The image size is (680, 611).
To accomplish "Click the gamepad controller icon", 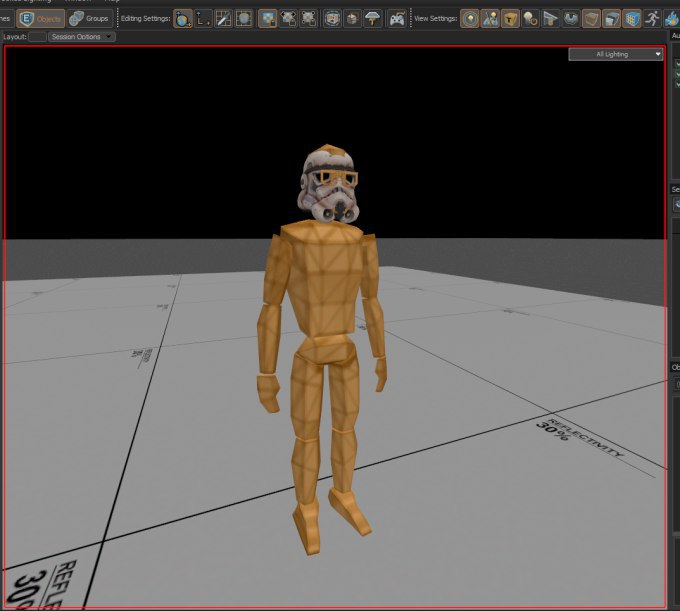I will click(396, 19).
